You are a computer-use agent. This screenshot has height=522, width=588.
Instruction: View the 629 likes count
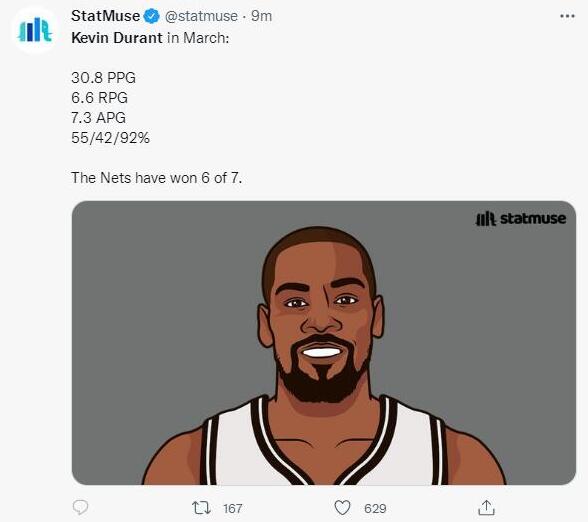[375, 508]
